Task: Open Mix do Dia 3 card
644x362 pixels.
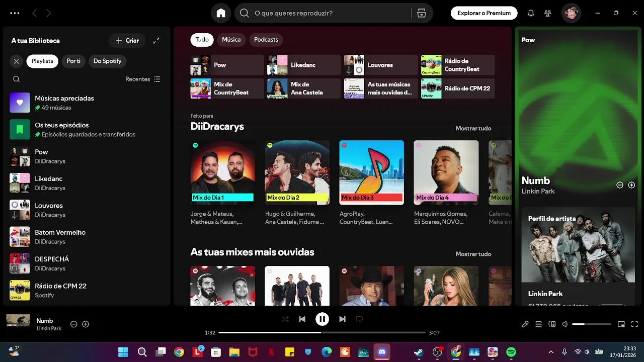Action: tap(372, 183)
